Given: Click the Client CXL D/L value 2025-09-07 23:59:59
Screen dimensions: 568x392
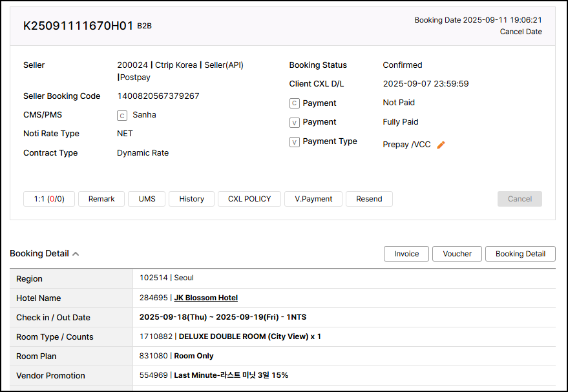Looking at the screenshot, I should 426,83.
